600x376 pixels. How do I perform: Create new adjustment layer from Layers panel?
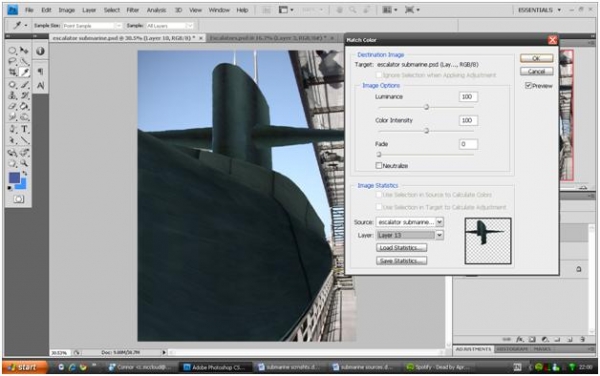click(x=545, y=339)
